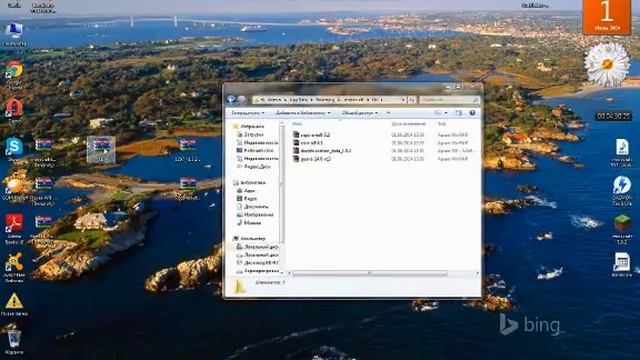Show more toolbar commands chevron

click(x=388, y=113)
